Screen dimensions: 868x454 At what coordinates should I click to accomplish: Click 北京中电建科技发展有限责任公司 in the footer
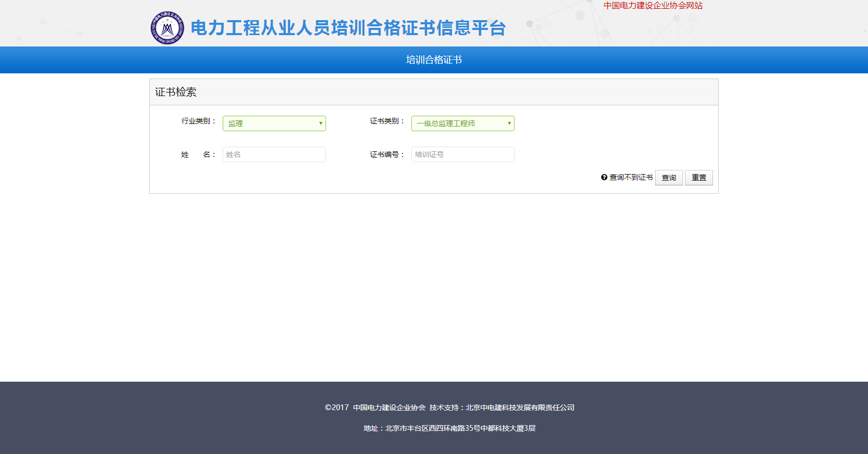520,408
